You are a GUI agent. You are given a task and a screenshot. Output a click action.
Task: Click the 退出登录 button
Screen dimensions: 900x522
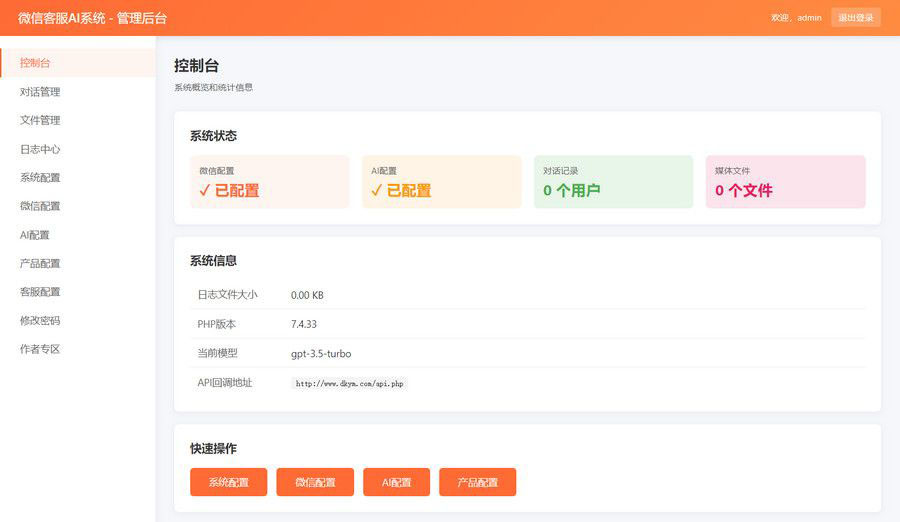pos(855,18)
